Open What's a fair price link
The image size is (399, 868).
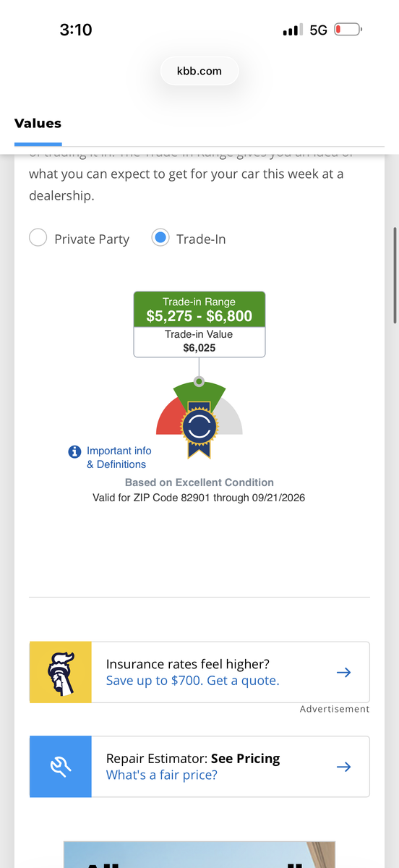[162, 775]
